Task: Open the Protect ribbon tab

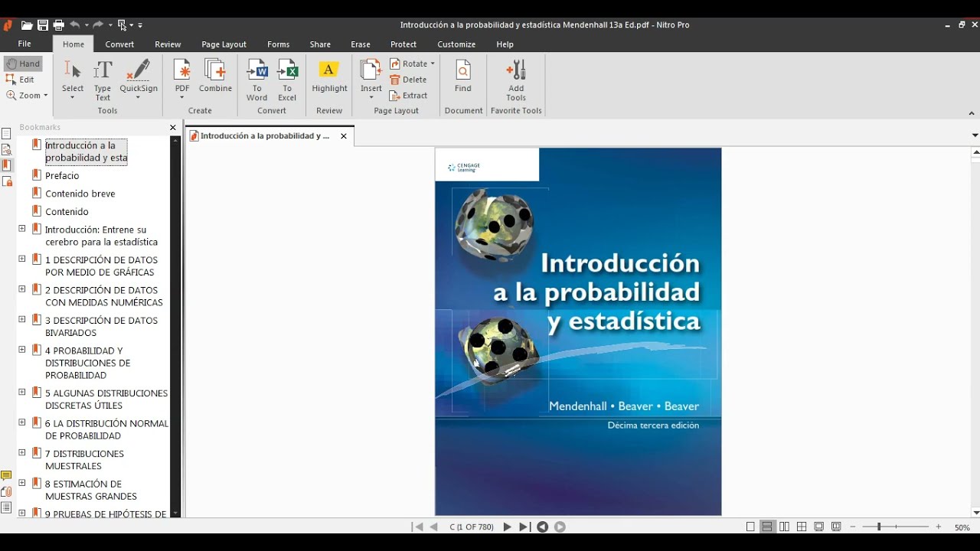Action: 403,44
